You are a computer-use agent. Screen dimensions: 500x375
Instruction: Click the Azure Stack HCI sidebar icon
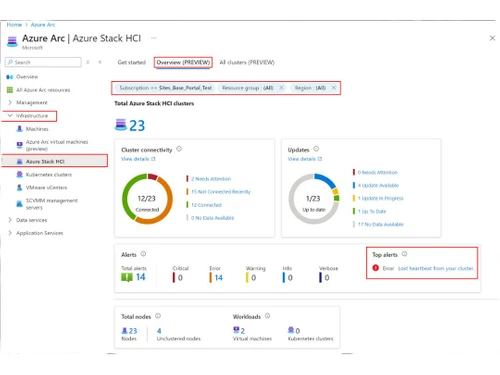pyautogui.click(x=20, y=161)
